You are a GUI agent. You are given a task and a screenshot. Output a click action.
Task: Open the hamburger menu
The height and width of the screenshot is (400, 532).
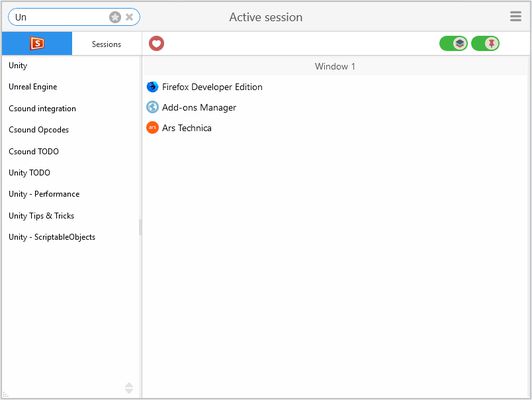click(515, 16)
